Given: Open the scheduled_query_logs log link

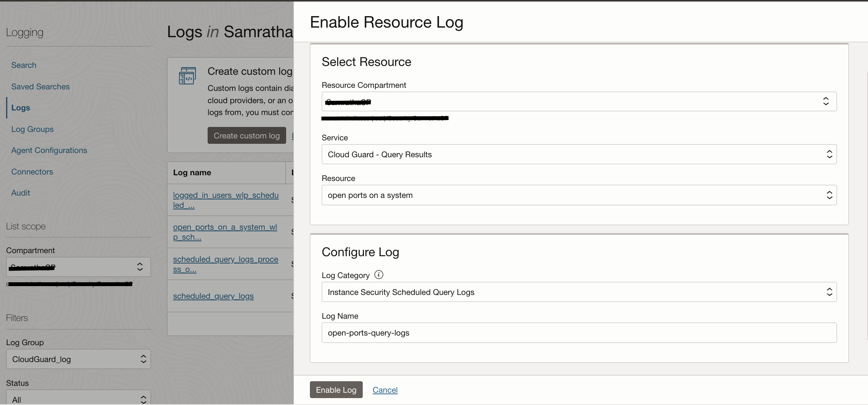Looking at the screenshot, I should click(213, 296).
